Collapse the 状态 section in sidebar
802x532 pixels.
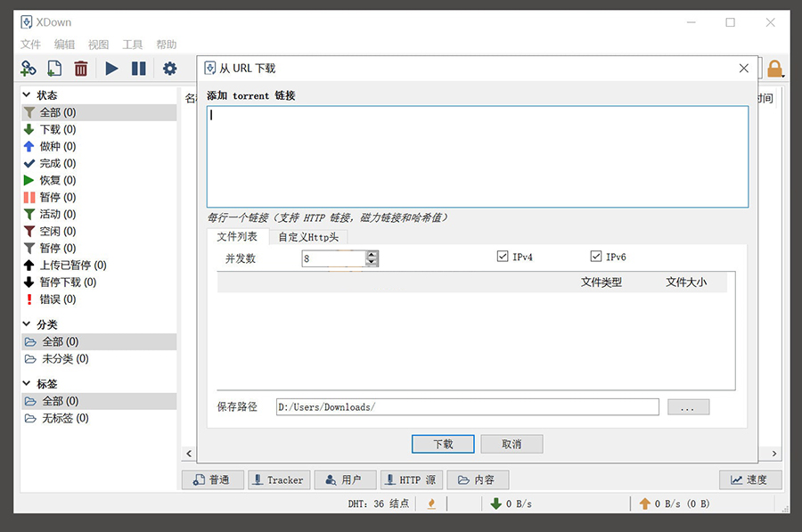tap(27, 95)
